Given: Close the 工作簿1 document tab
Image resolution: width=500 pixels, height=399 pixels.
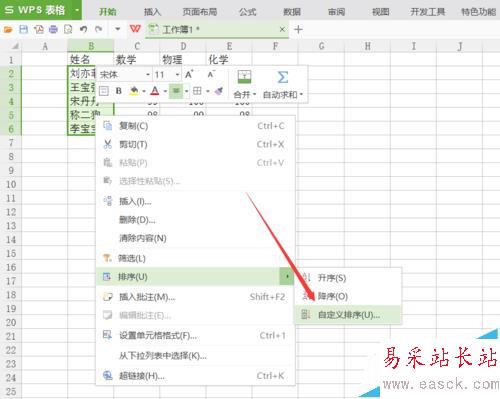Looking at the screenshot, I should coord(282,29).
